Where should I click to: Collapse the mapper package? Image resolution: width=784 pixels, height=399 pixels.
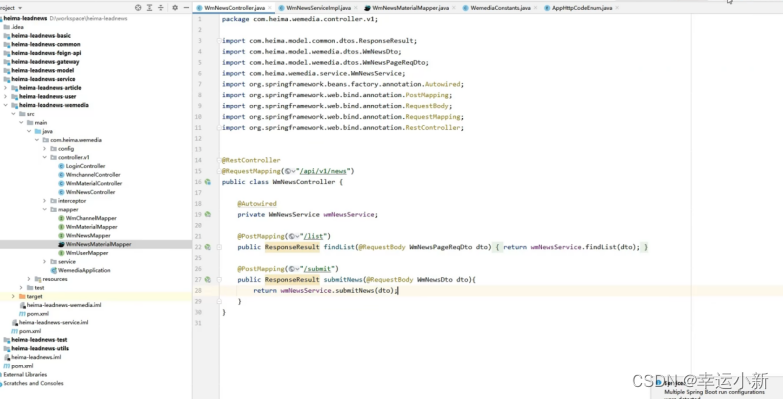pyautogui.click(x=44, y=210)
